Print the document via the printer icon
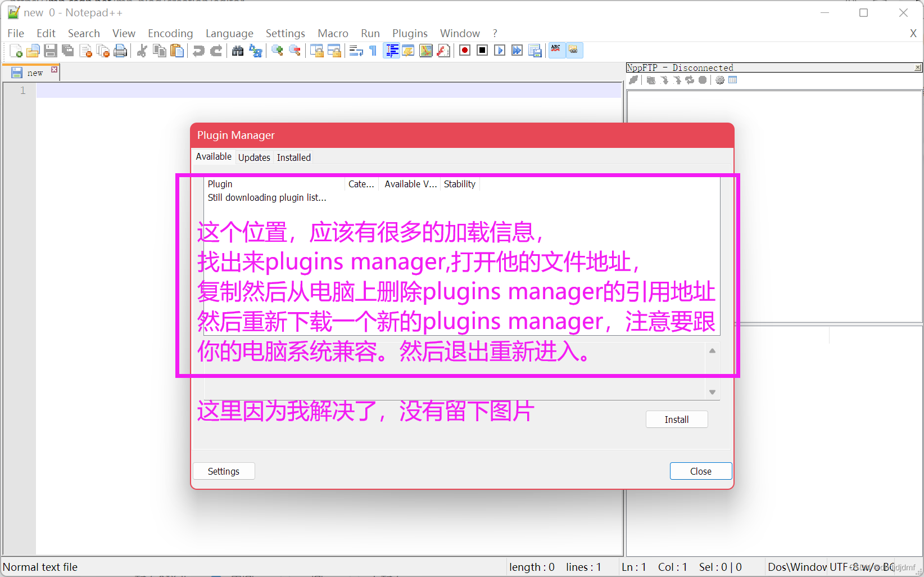The height and width of the screenshot is (577, 924). coord(120,50)
